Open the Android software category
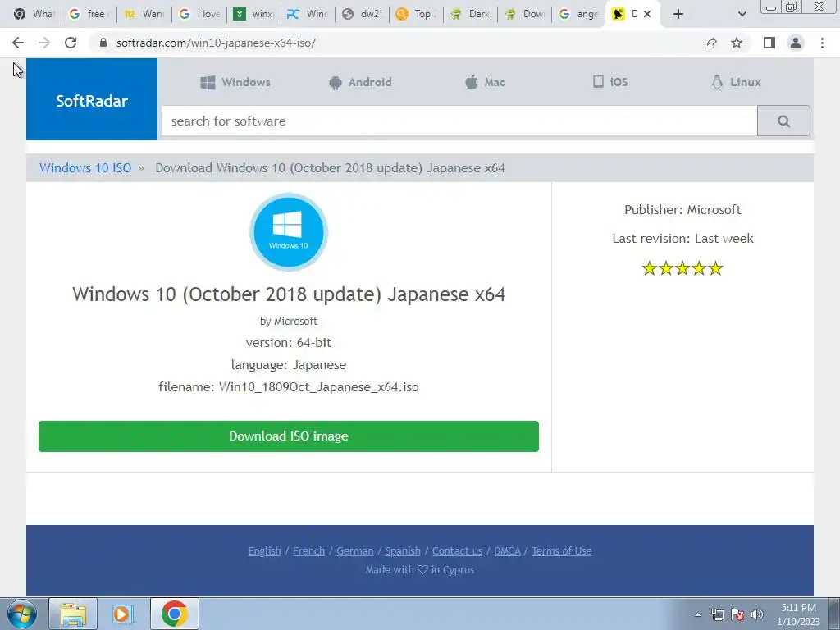 [360, 82]
